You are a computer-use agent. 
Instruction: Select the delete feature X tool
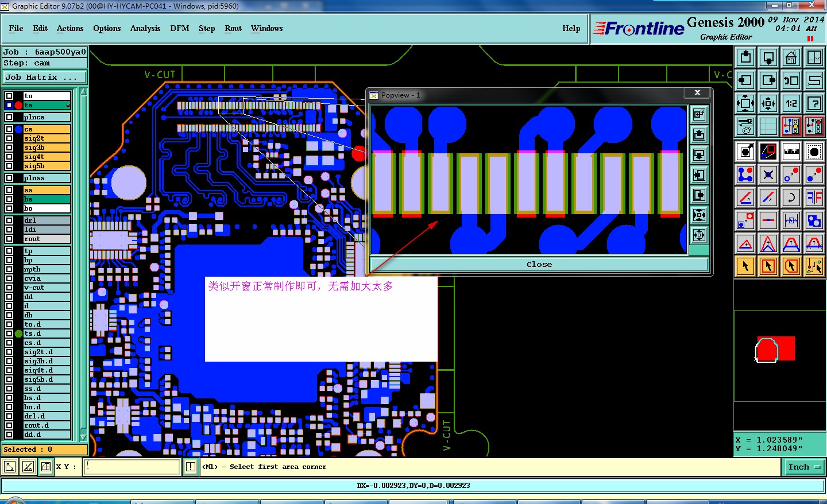[x=768, y=175]
